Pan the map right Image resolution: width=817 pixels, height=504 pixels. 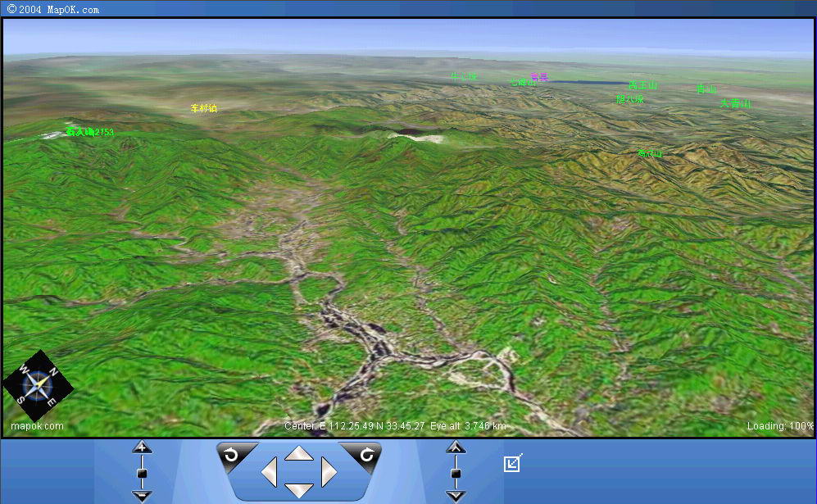point(329,472)
